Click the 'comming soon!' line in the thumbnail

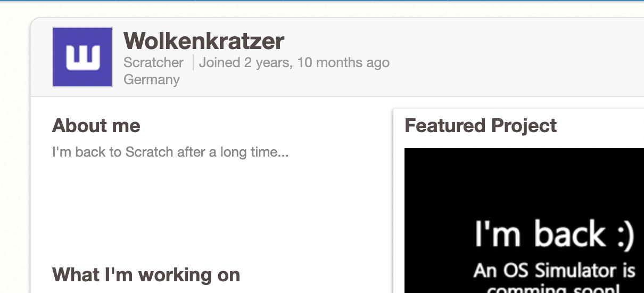pyautogui.click(x=554, y=290)
